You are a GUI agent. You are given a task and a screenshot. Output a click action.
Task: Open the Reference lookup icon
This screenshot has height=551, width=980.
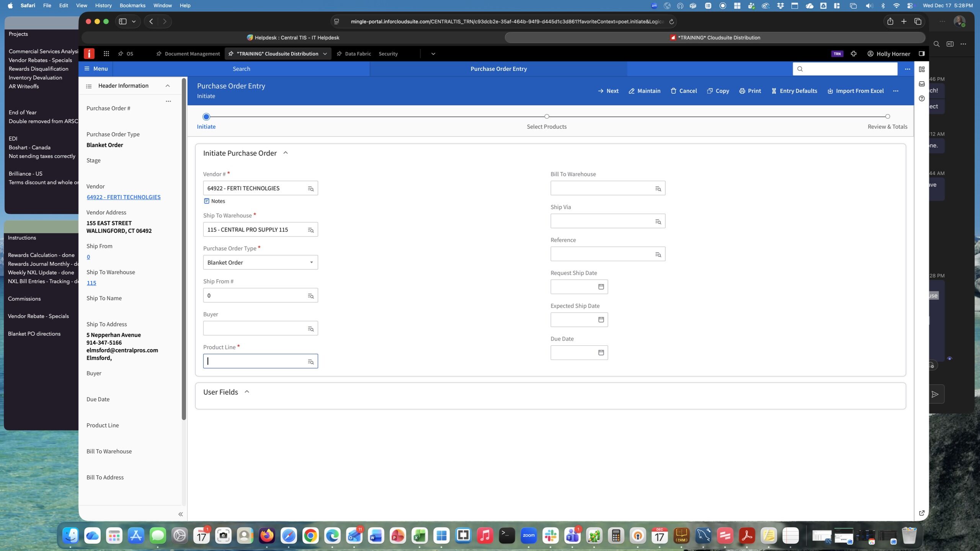(658, 254)
